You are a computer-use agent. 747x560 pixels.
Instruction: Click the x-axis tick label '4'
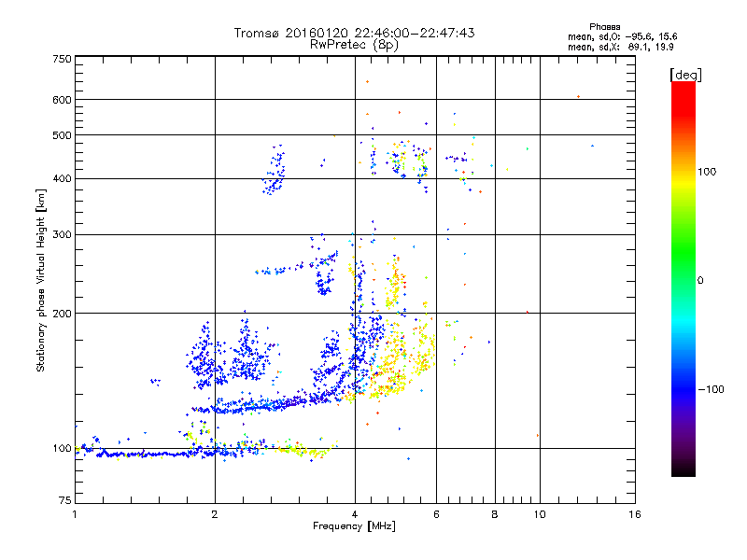pos(355,514)
